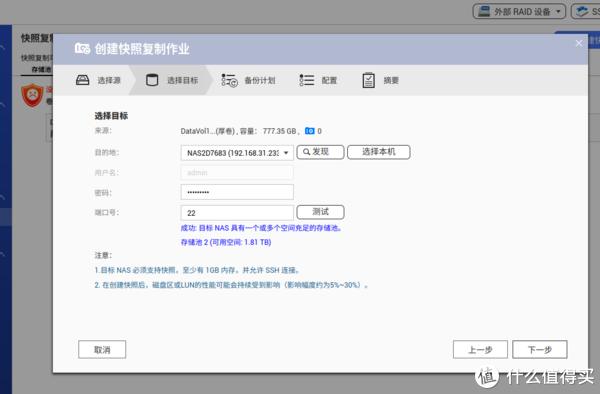This screenshot has width=600, height=394.
Task: Expand the NAS2D7683 destination dropdown
Action: click(237, 153)
